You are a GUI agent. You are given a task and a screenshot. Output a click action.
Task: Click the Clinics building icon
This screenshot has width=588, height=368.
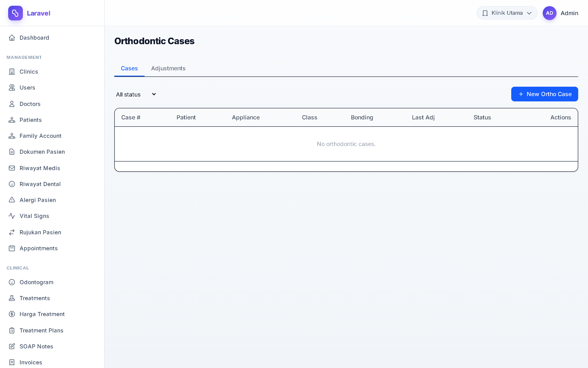point(12,72)
